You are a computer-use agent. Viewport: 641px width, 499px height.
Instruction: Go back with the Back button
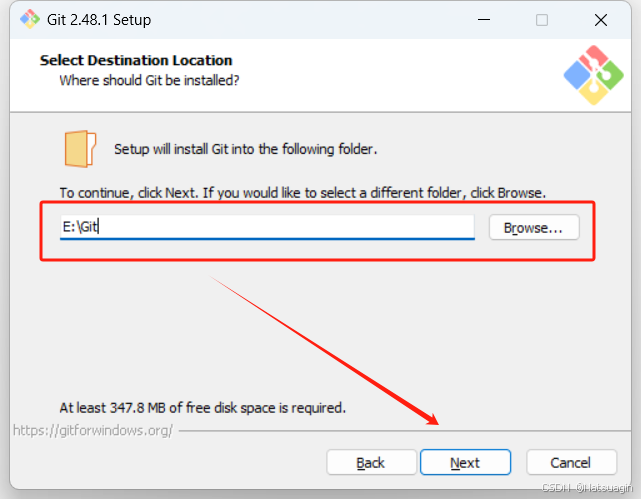coord(371,462)
